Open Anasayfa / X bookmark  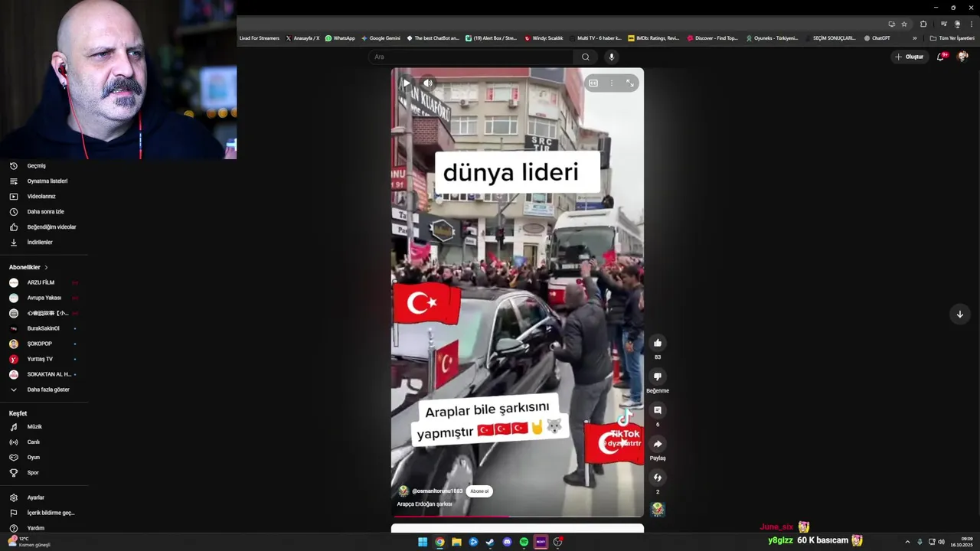click(302, 38)
